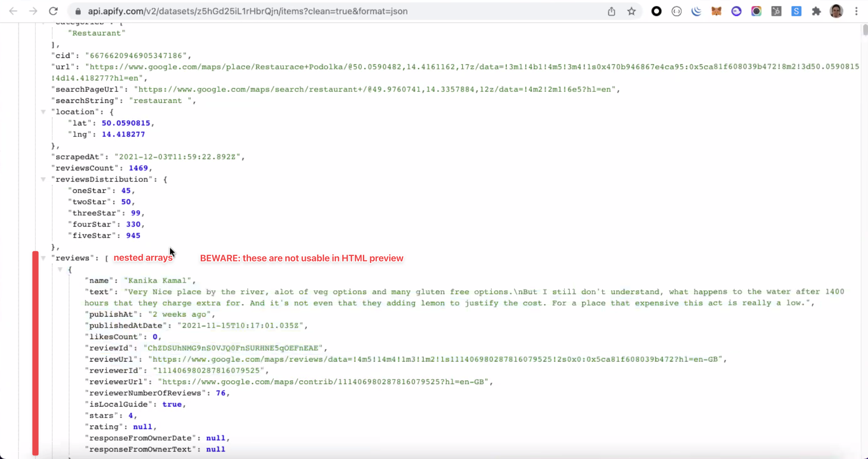Screen dimensions: 868x459
Task: Open the Chrome three-dot menu
Action: 856,11
